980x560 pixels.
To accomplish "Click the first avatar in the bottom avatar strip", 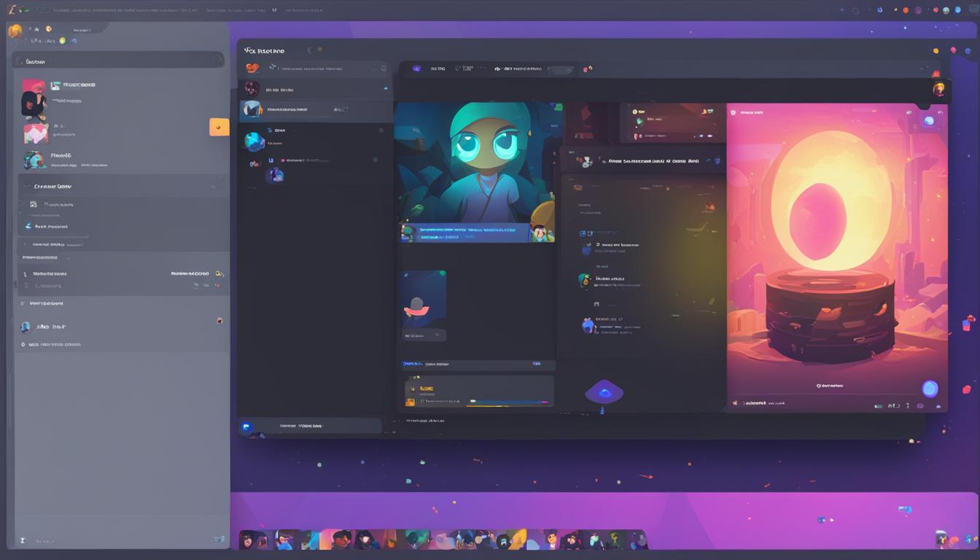I will (248, 540).
